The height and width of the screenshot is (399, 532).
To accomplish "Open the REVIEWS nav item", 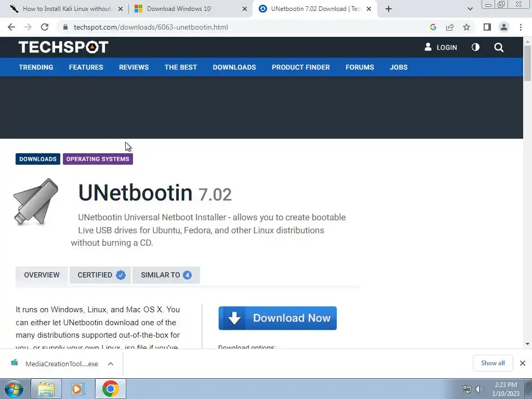I will tap(134, 67).
